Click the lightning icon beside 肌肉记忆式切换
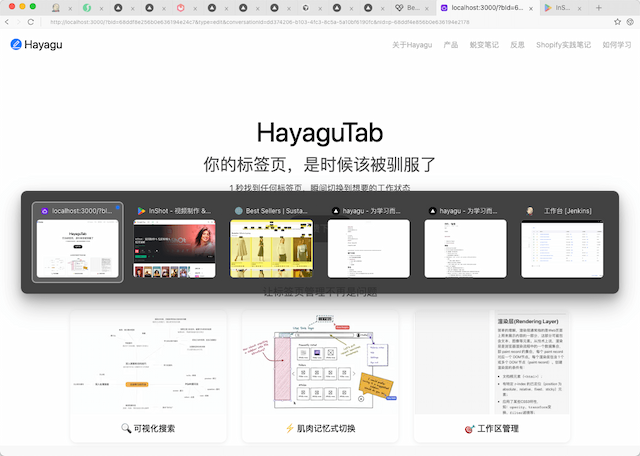640x456 pixels. (290, 428)
